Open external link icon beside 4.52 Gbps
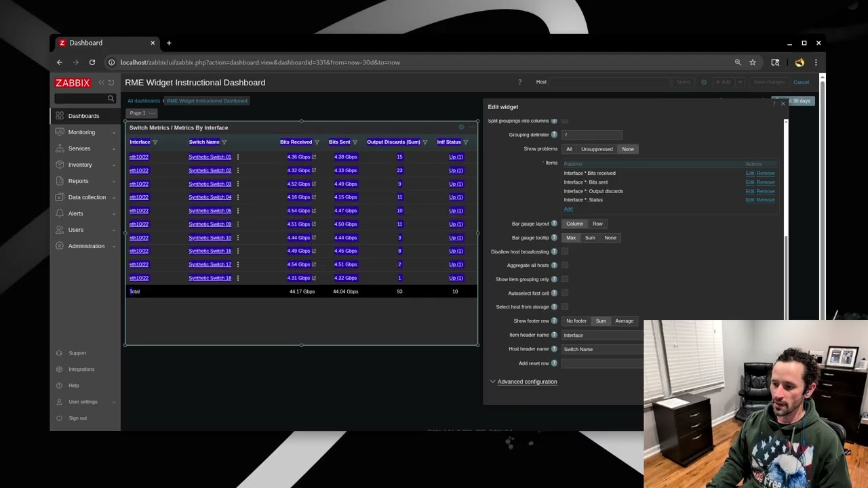The image size is (868, 488). coord(314,184)
